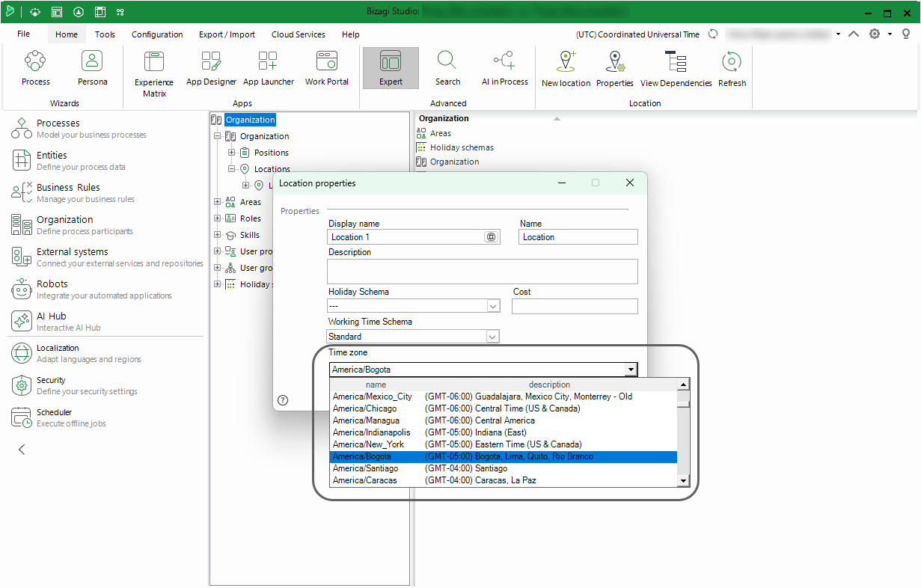
Task: Open the Robots module
Action: pos(91,290)
